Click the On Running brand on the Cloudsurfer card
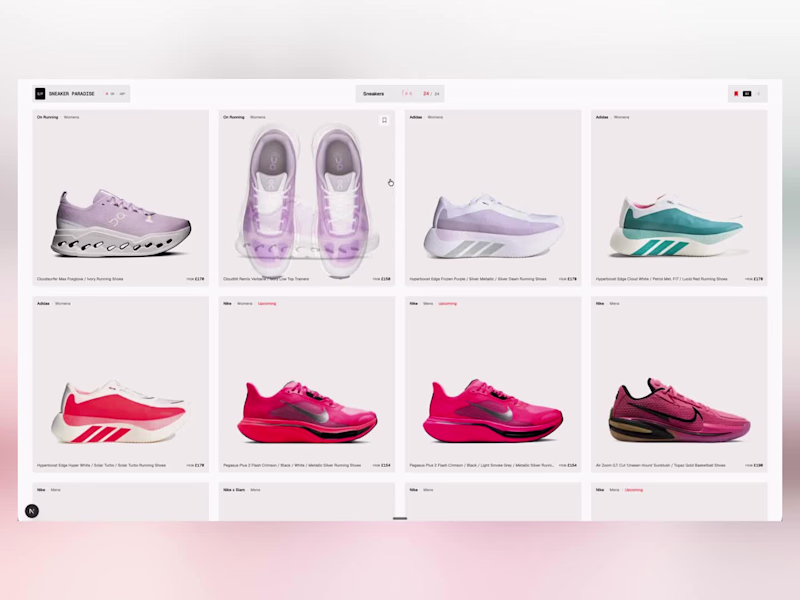The height and width of the screenshot is (600, 800). (47, 117)
